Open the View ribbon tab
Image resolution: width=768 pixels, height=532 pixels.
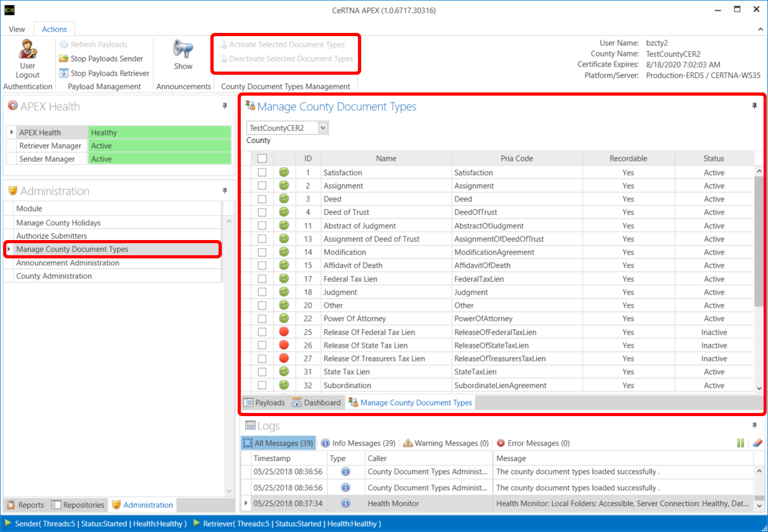point(17,29)
